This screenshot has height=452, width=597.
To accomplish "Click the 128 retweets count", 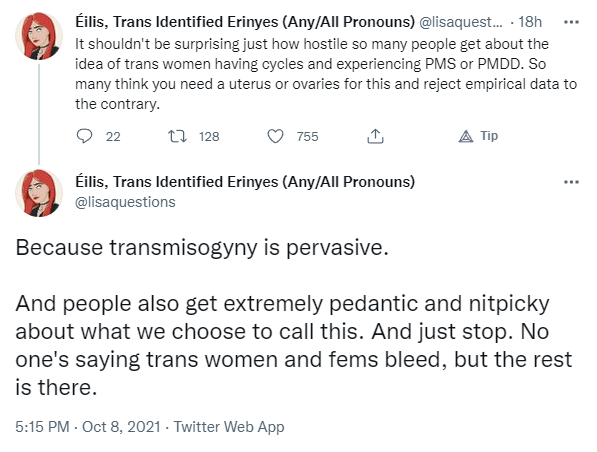I will point(209,136).
